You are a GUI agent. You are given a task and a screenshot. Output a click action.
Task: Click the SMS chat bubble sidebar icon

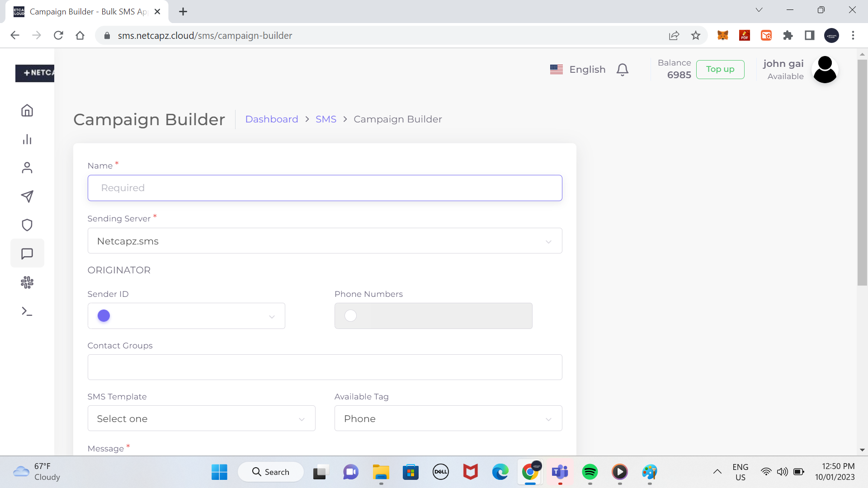(27, 253)
